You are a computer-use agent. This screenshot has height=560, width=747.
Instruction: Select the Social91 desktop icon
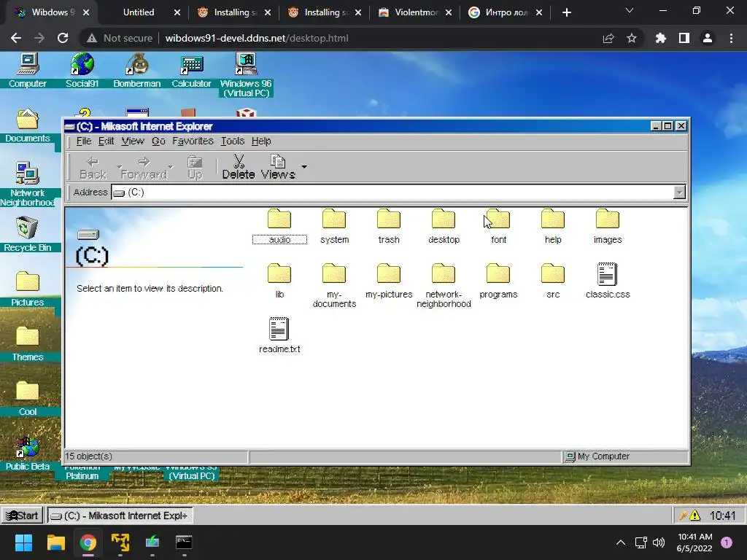(82, 71)
